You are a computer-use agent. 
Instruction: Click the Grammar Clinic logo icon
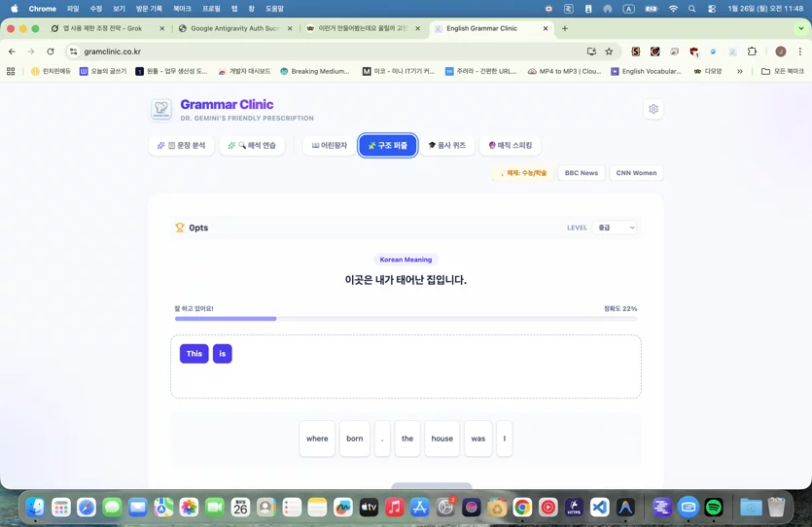pyautogui.click(x=161, y=109)
